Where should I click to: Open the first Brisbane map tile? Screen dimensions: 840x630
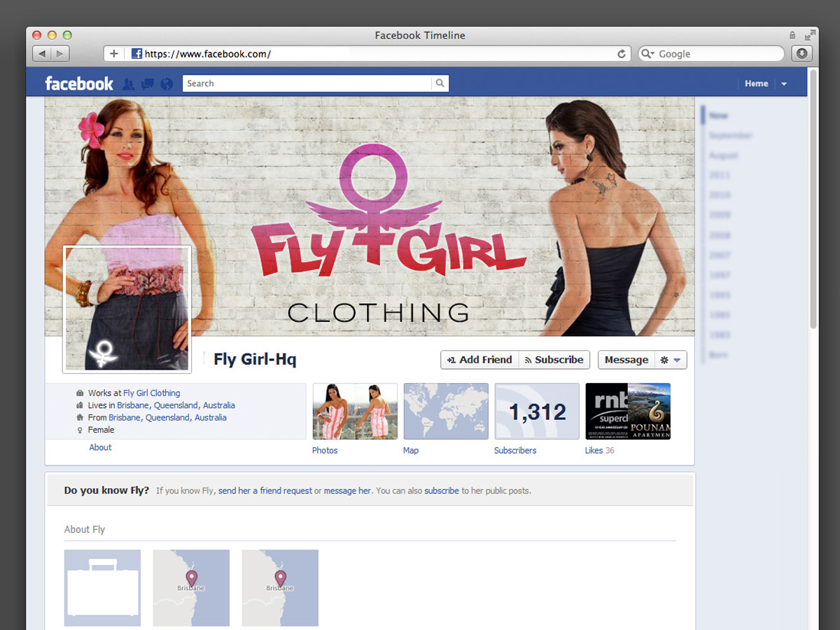tap(191, 588)
